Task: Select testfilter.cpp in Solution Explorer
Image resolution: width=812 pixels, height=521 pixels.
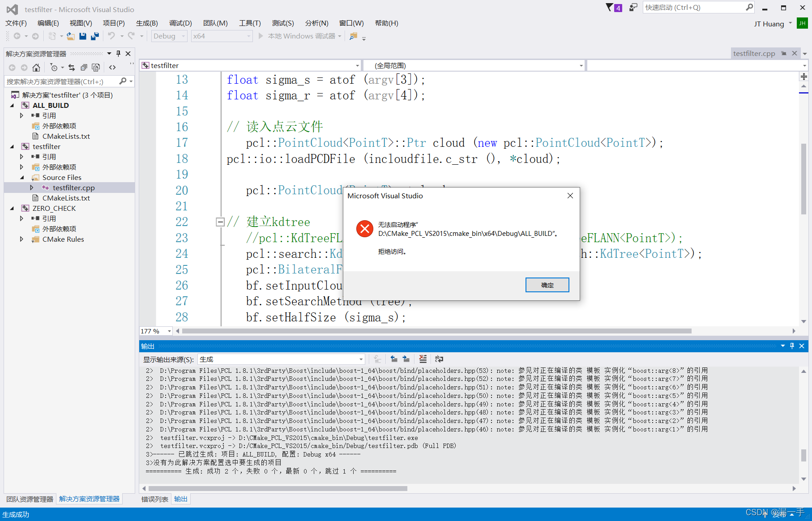Action: [x=73, y=188]
